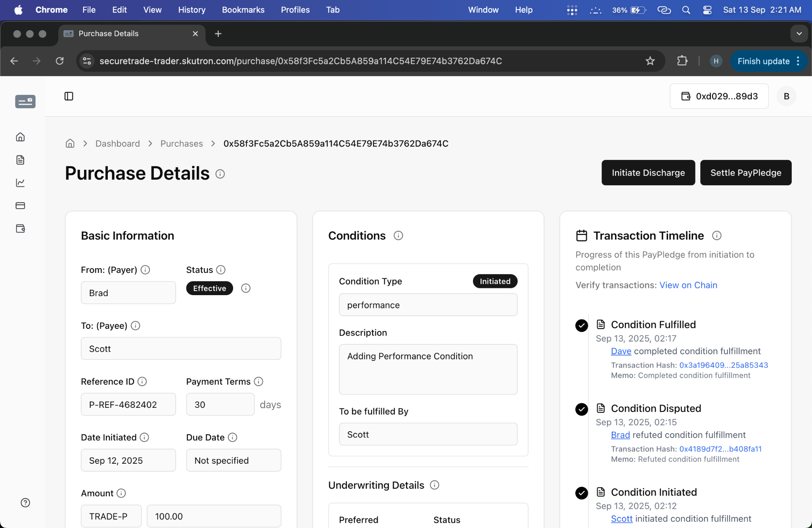This screenshot has width=812, height=528.
Task: Open the home icon in left sidebar
Action: [20, 137]
